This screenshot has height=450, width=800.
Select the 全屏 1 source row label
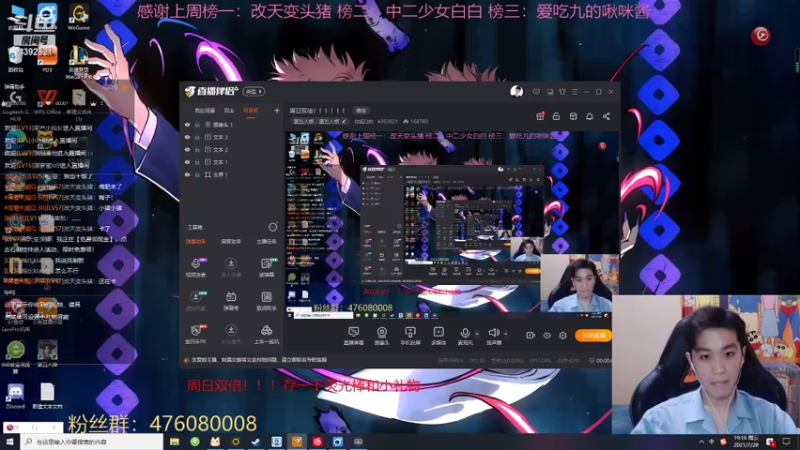coord(220,174)
